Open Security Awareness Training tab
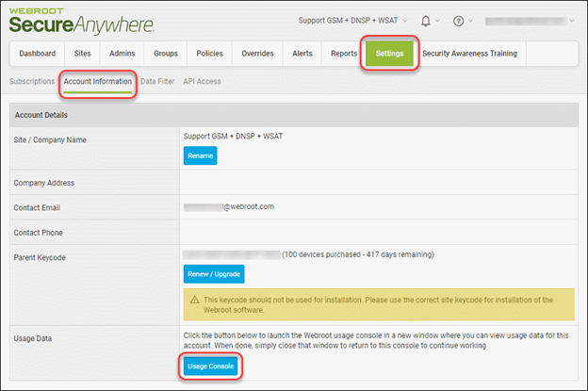 point(470,54)
